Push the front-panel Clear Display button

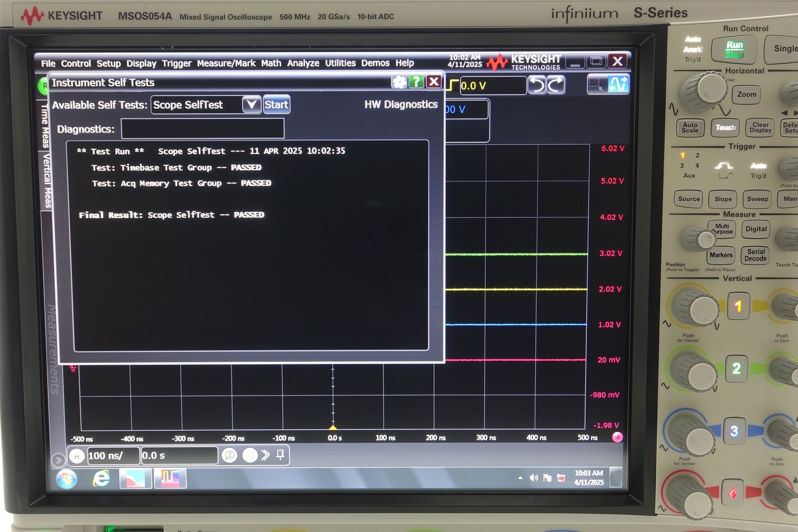(x=760, y=127)
